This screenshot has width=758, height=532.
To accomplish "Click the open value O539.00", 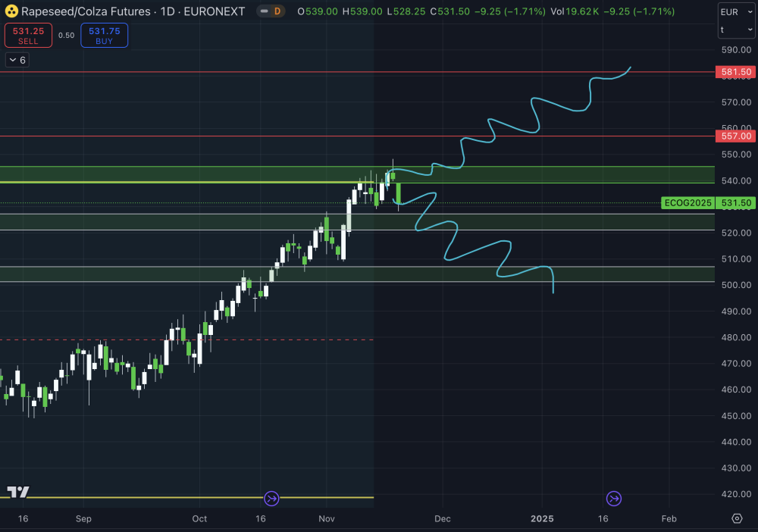I will coord(318,11).
